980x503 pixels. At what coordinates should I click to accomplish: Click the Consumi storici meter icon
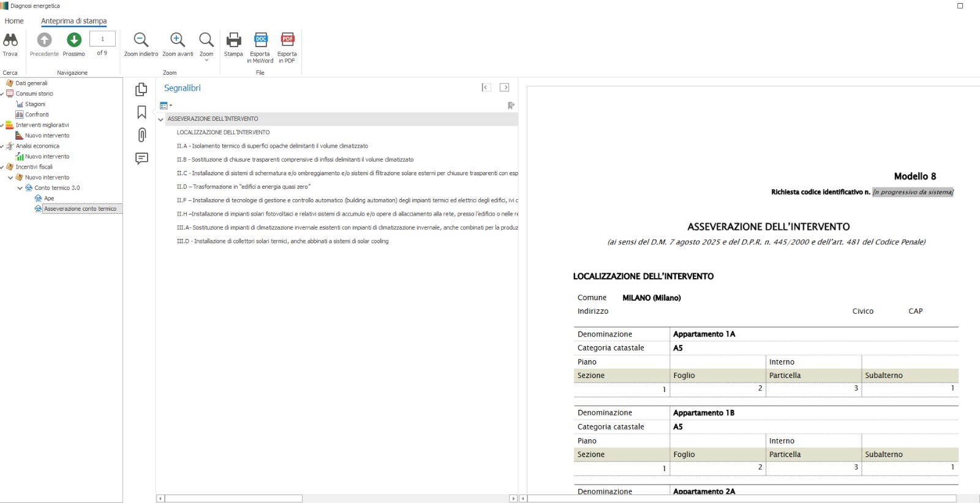pos(10,94)
